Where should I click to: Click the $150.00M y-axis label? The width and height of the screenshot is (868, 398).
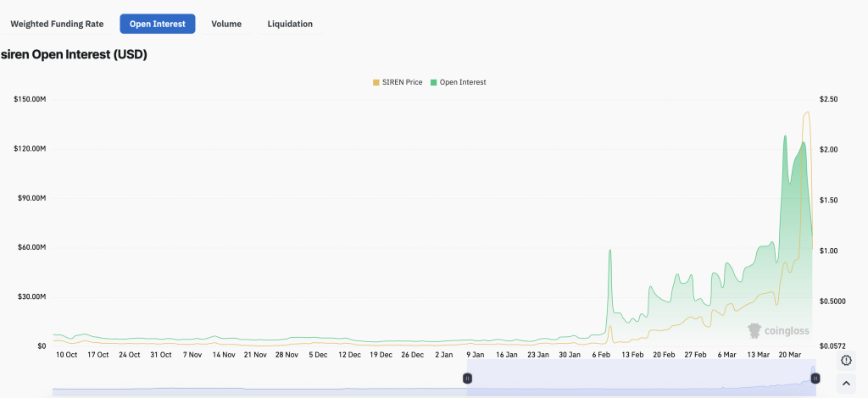click(x=30, y=99)
